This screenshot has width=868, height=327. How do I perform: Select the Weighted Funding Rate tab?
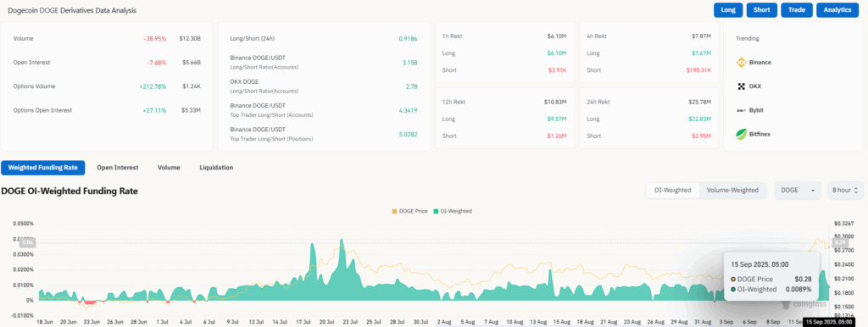[43, 168]
